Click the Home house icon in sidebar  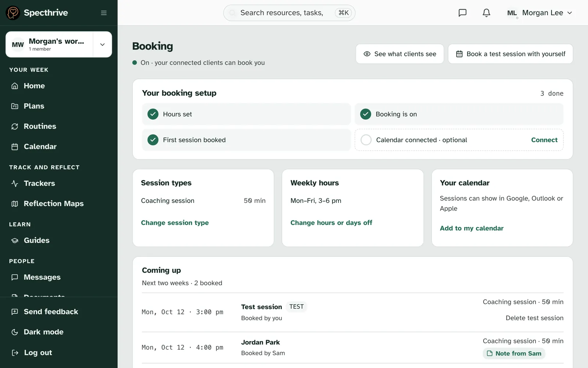coord(15,86)
